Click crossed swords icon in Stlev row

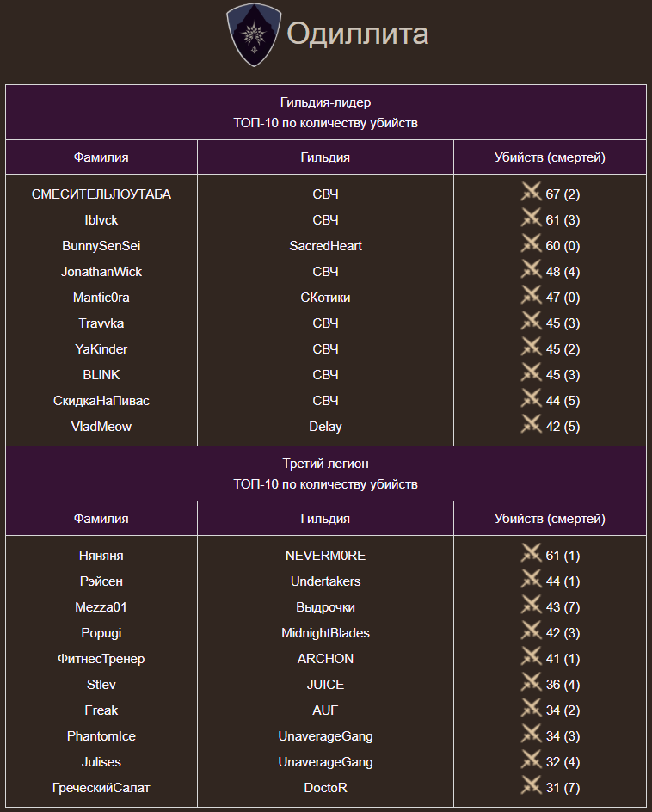click(x=531, y=683)
